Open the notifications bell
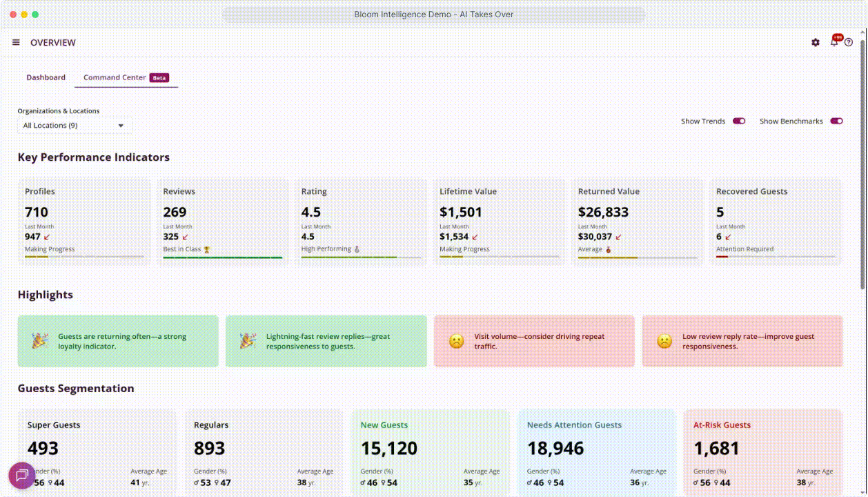This screenshot has width=868, height=497. coord(834,42)
